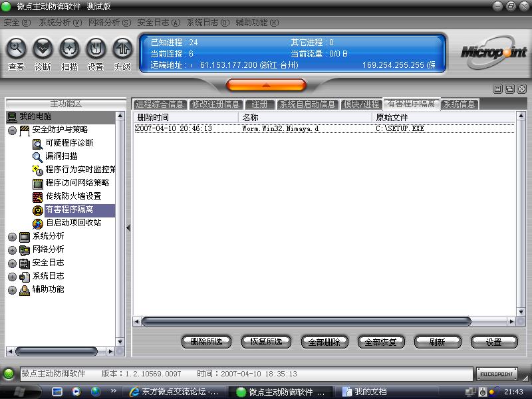The height and width of the screenshot is (399, 532).
Task: Expand the 系统分析 tree node
Action: point(12,237)
